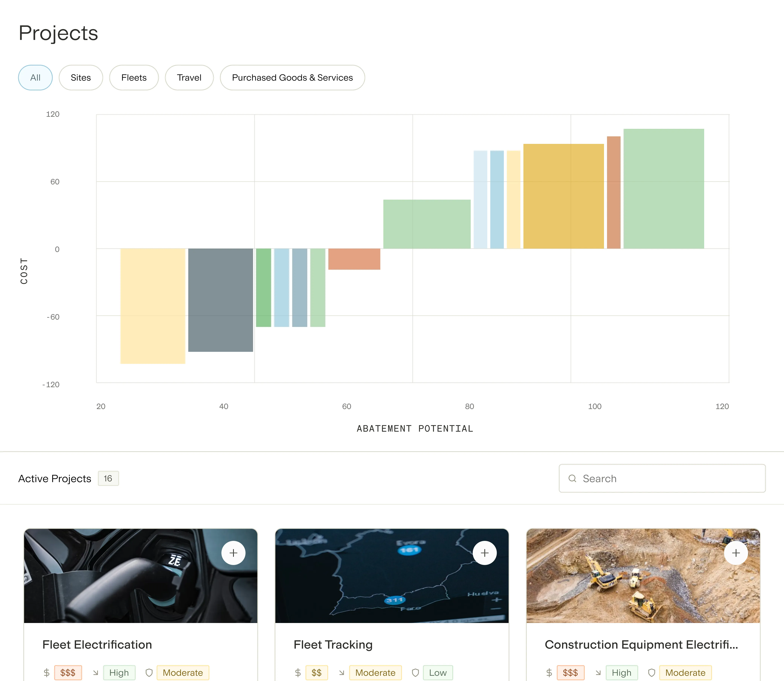Click the dollar sign icon on Fleet Electrification card
This screenshot has height=681, width=784.
point(47,673)
